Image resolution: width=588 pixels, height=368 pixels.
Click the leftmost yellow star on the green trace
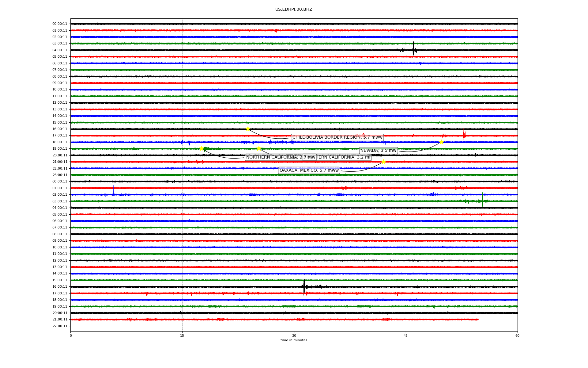click(202, 149)
